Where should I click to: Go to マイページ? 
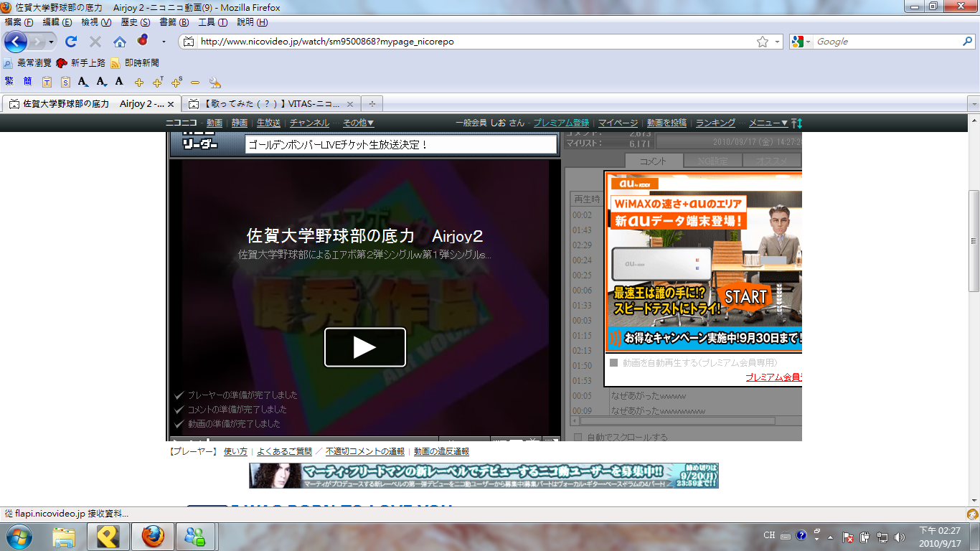pos(618,123)
